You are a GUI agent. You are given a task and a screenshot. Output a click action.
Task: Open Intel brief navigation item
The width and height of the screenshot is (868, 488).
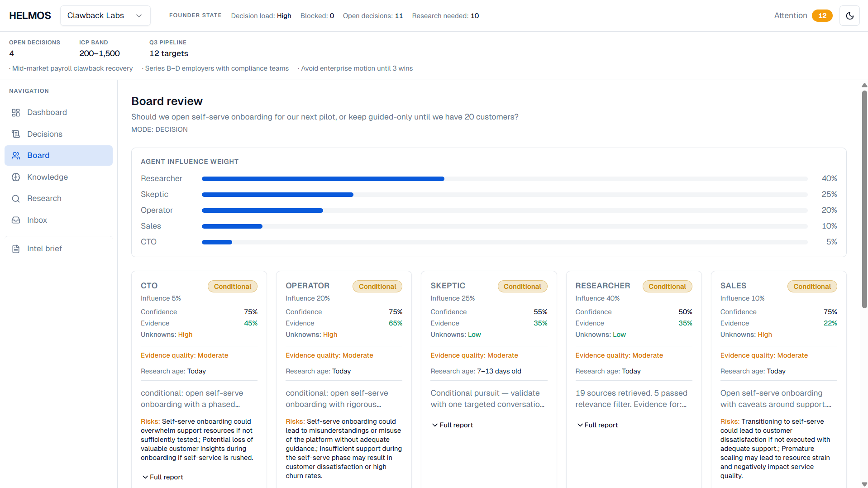[58, 249]
